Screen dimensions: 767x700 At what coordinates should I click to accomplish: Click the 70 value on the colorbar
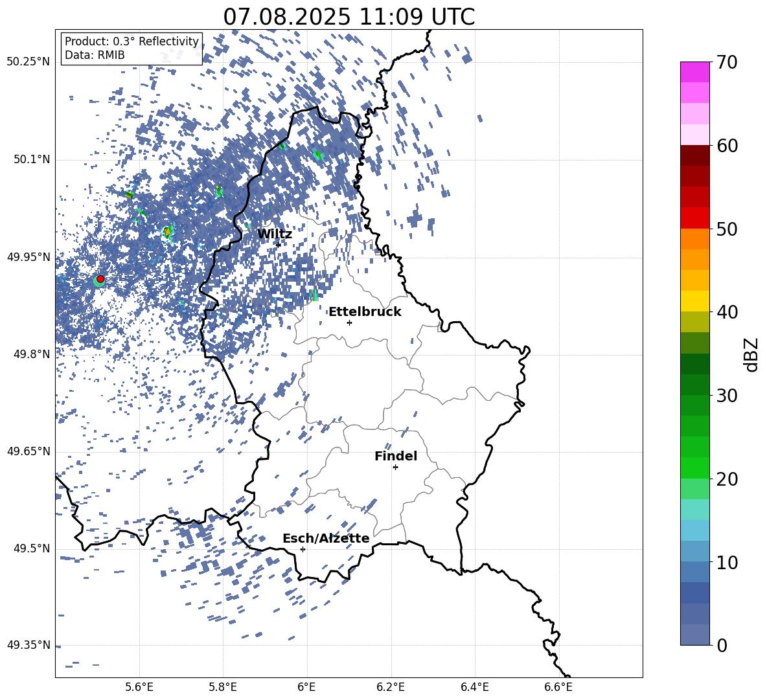click(x=727, y=63)
